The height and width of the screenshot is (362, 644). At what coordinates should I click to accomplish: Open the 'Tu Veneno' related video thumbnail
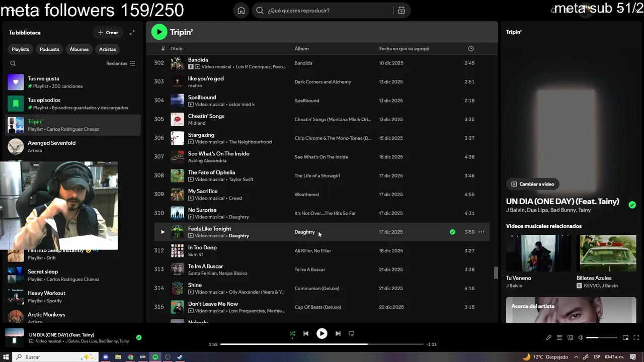[x=538, y=253]
